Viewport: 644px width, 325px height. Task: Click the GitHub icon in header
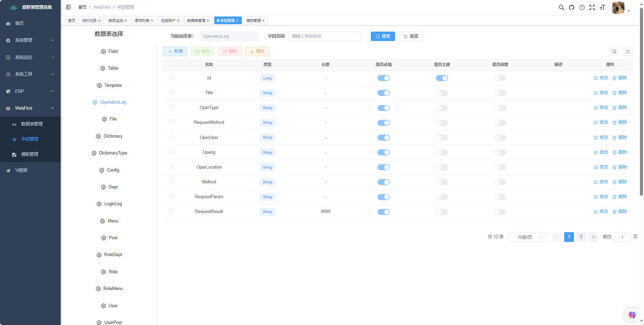coord(572,7)
